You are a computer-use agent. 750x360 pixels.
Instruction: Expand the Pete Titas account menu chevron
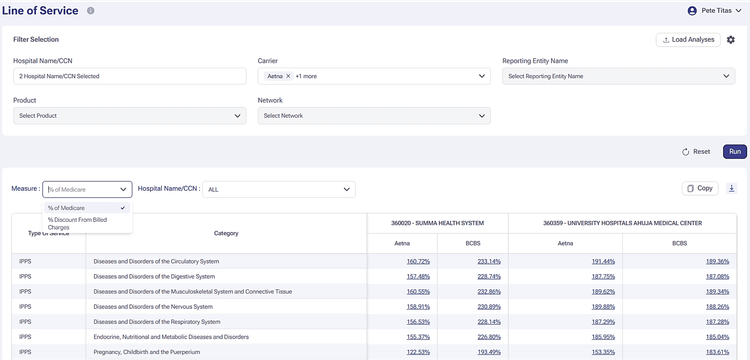[x=739, y=11]
